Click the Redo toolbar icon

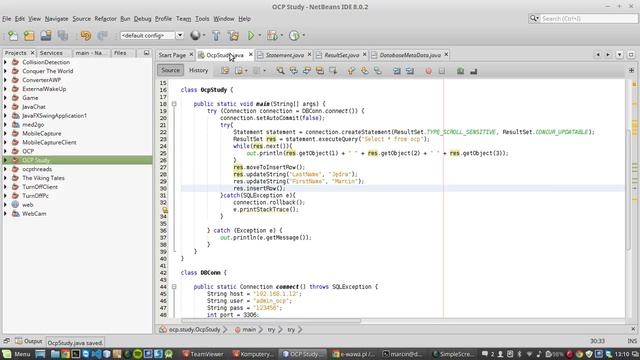click(102, 36)
